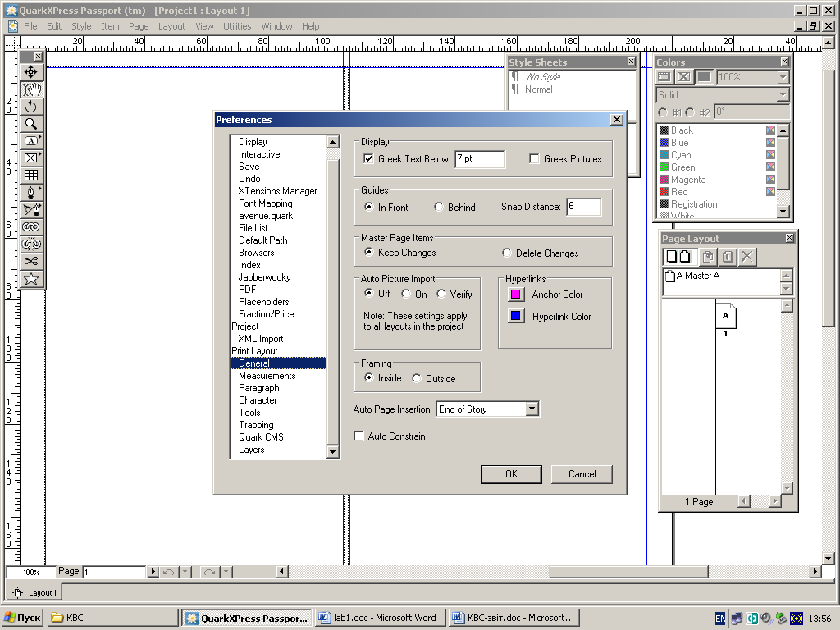This screenshot has width=840, height=630.
Task: Click Duplicate master icon in Page Layout
Action: [x=708, y=257]
